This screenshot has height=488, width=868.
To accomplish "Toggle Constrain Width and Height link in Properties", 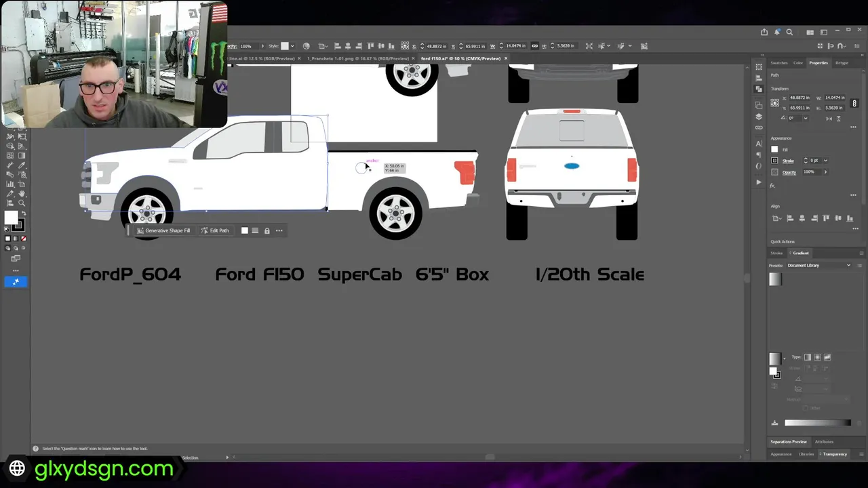I will (854, 103).
